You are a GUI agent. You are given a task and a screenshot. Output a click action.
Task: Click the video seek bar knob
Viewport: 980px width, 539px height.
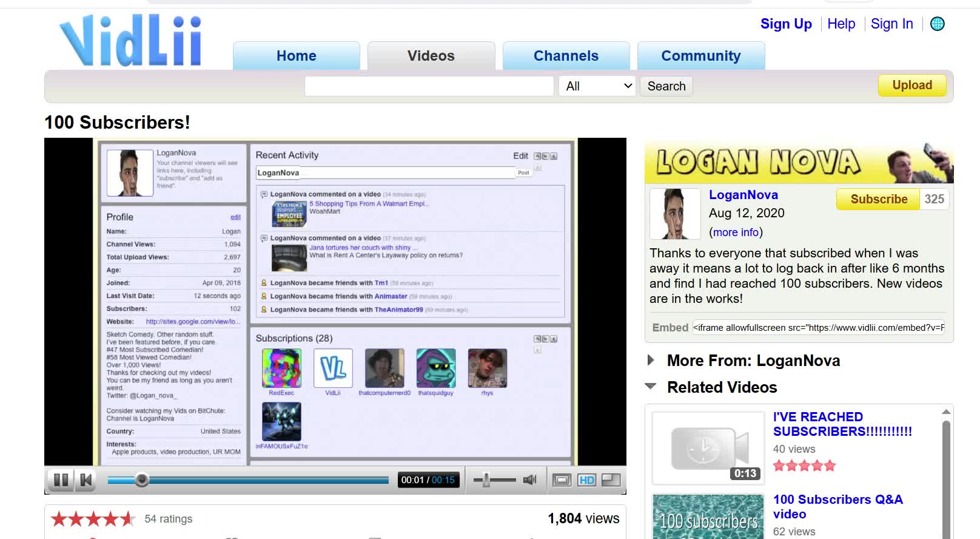coord(141,480)
